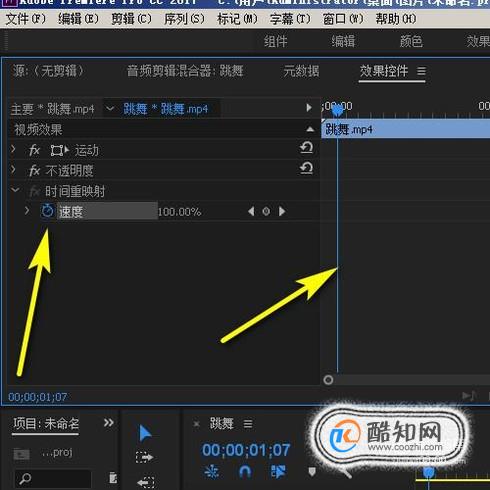The height and width of the screenshot is (490, 490).
Task: Click the project search input field
Action: click(53, 479)
